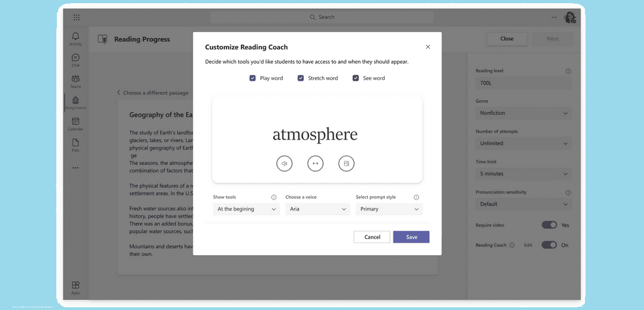Open Activity in the Teams sidebar

tap(76, 39)
